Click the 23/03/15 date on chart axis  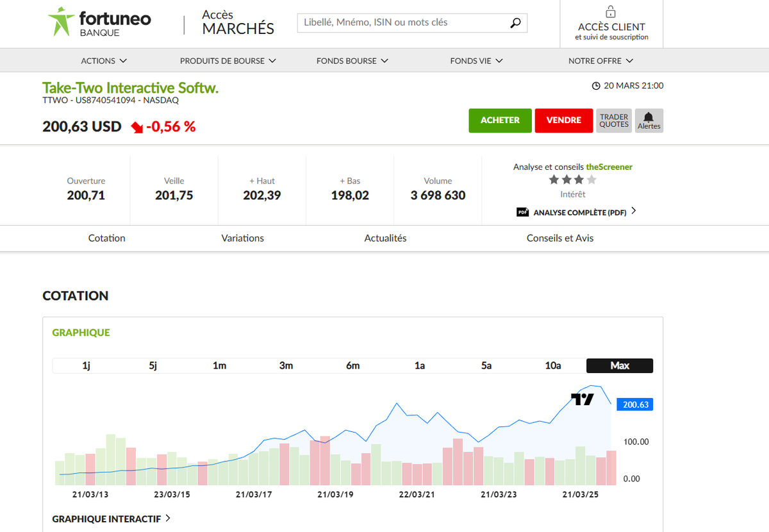coord(172,495)
